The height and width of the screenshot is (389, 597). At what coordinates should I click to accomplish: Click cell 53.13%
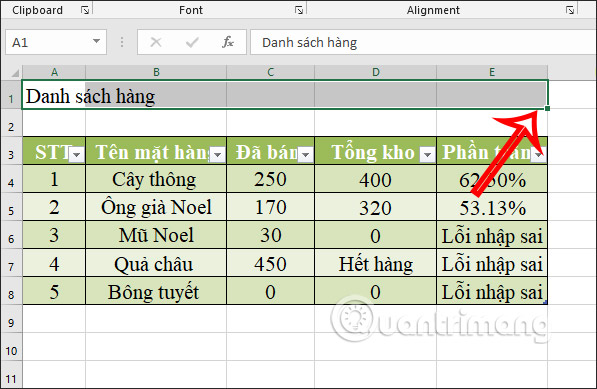tap(492, 207)
